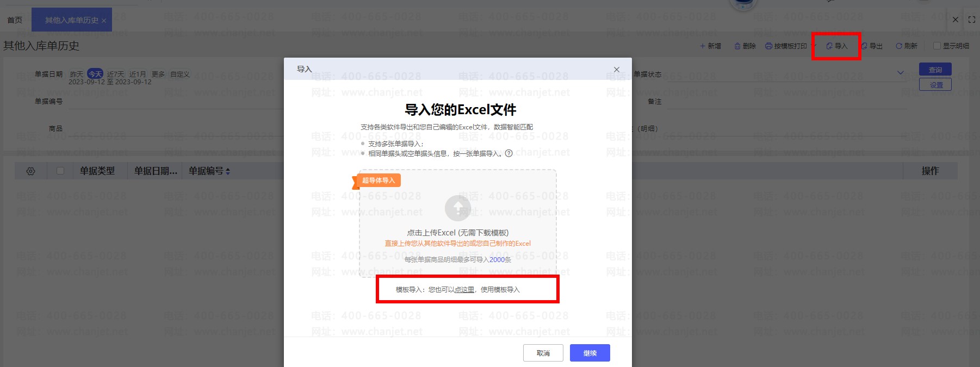Click the 设置 button
The height and width of the screenshot is (367, 980).
(935, 85)
